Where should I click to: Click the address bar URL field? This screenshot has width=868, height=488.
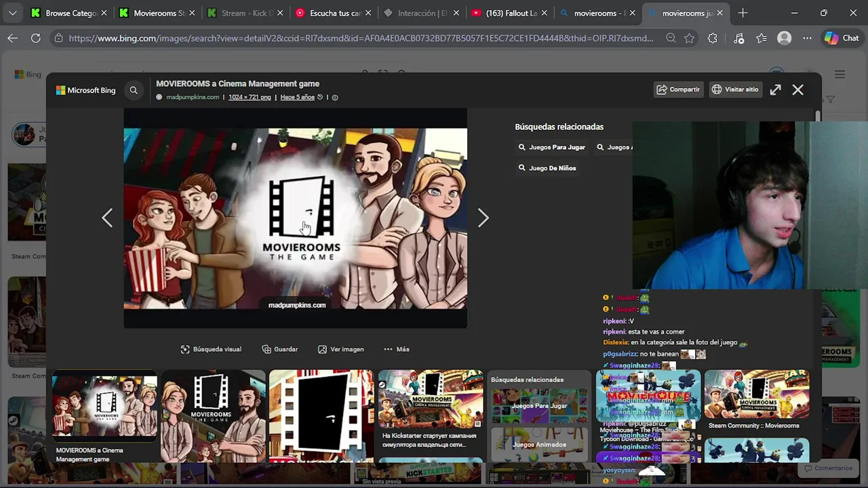(361, 39)
